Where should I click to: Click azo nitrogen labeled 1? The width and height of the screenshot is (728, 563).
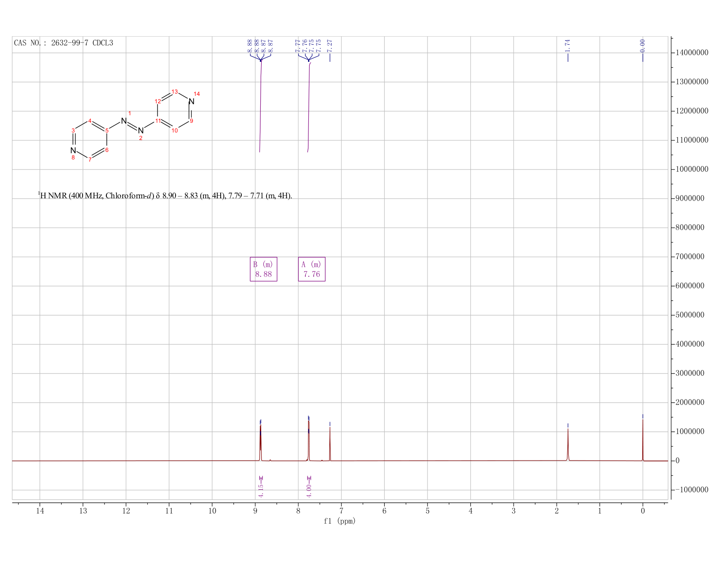124,121
